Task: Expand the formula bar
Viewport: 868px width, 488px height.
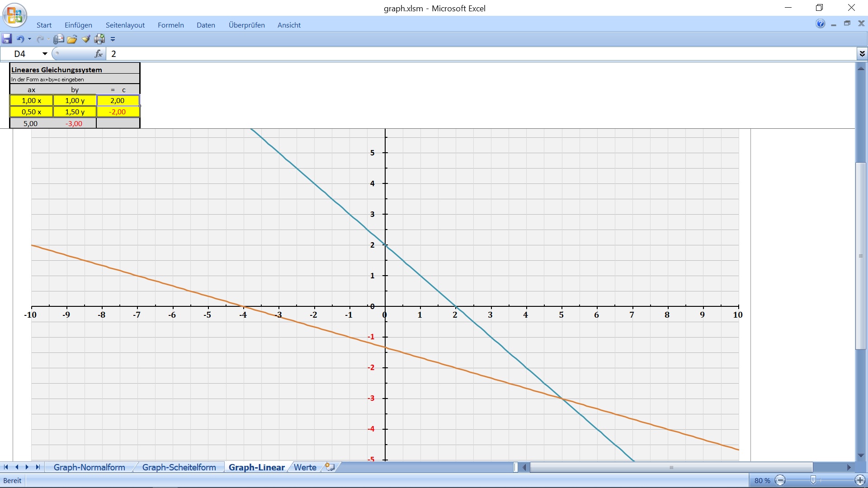Action: tap(862, 54)
